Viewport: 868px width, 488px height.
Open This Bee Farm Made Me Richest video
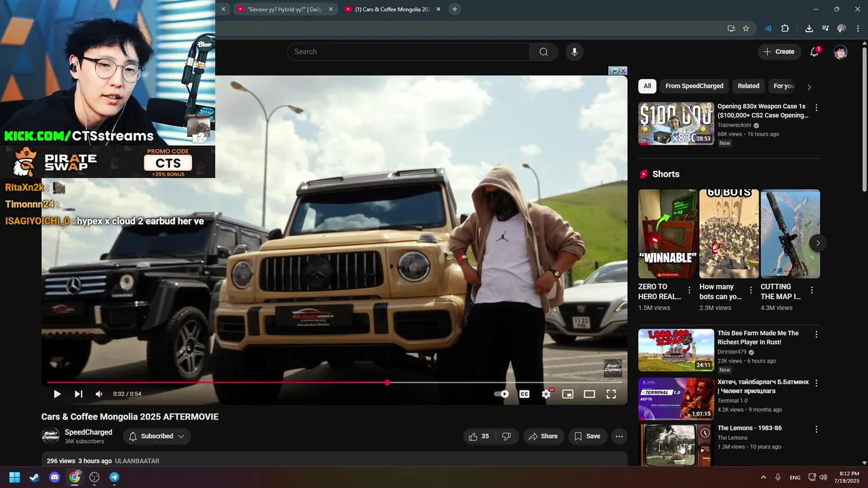click(x=676, y=350)
